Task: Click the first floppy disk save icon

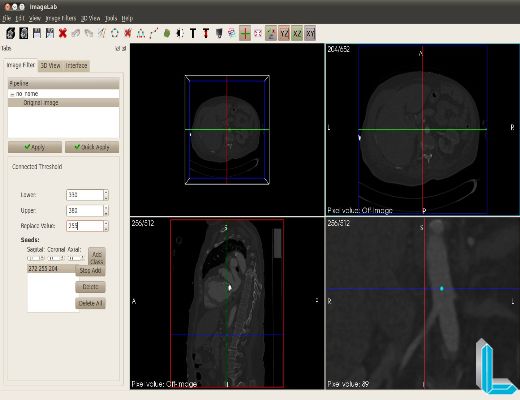Action: click(37, 33)
